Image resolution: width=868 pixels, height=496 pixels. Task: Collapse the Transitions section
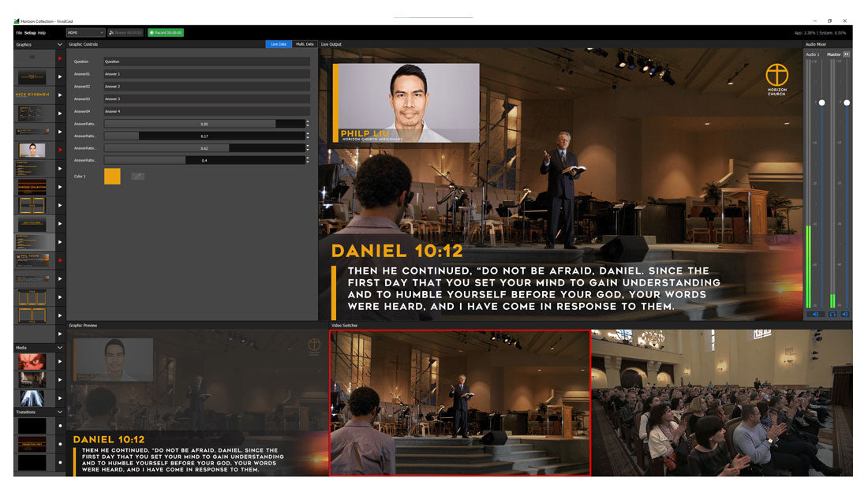tap(61, 411)
